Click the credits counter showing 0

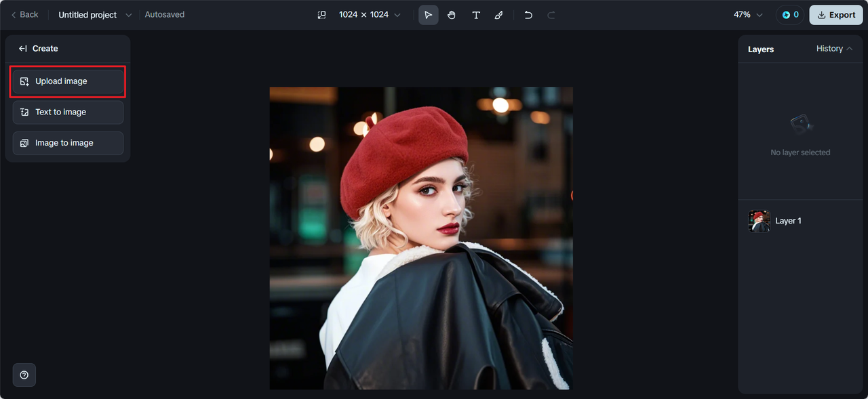(790, 15)
